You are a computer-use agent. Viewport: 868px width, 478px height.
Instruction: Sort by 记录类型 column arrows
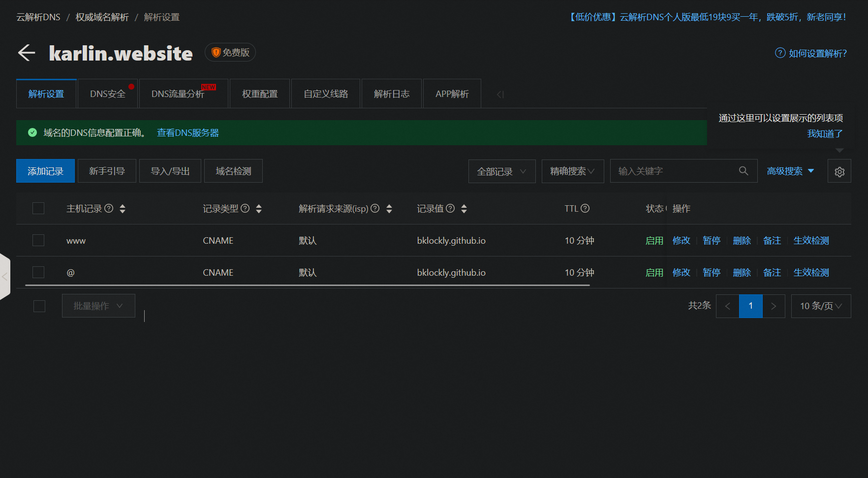pos(259,209)
